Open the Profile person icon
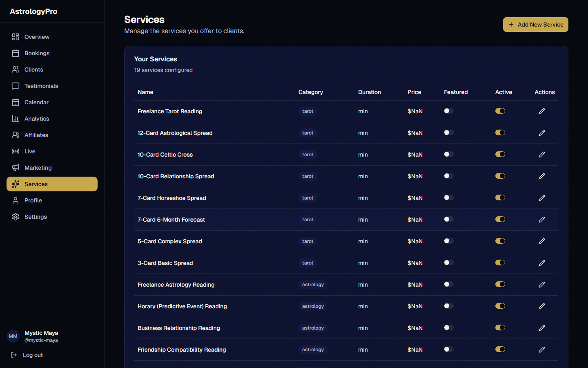Image resolution: width=588 pixels, height=368 pixels. (x=16, y=200)
